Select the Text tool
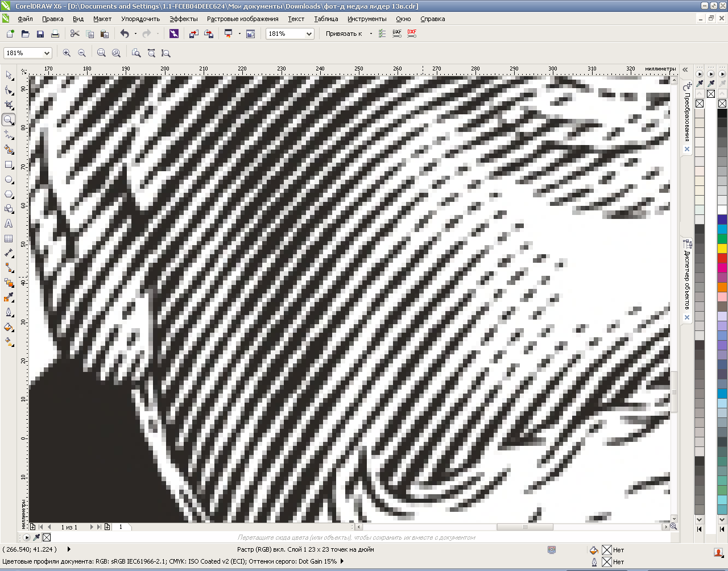Image resolution: width=728 pixels, height=571 pixels. (9, 224)
